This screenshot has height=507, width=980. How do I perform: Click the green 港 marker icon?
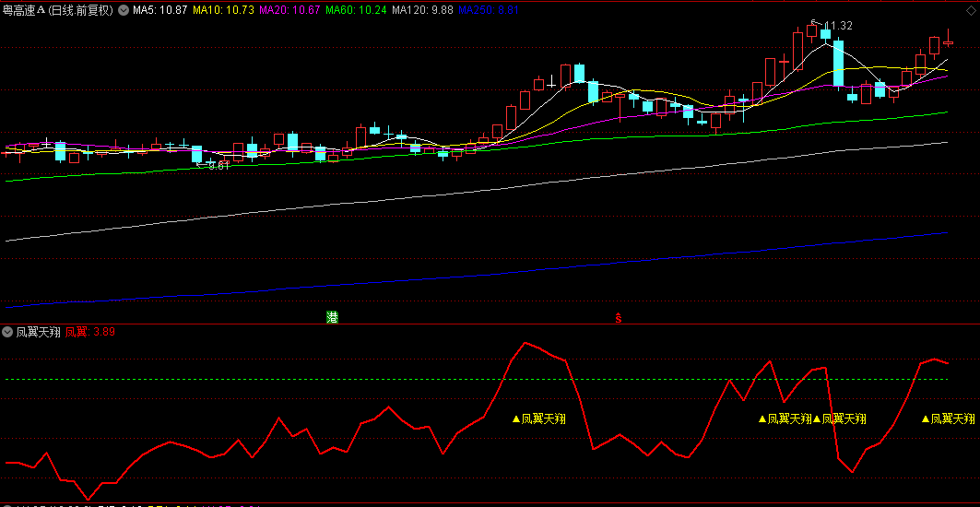pos(332,317)
